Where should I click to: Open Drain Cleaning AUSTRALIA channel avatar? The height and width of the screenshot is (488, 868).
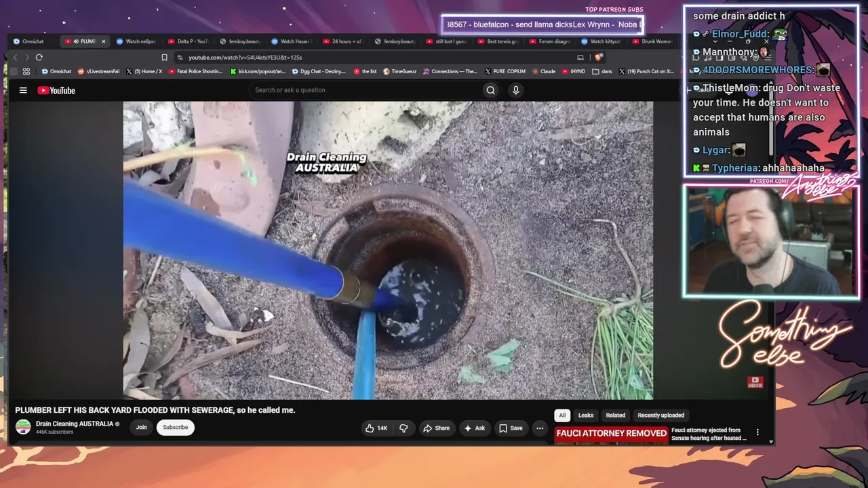click(x=23, y=427)
